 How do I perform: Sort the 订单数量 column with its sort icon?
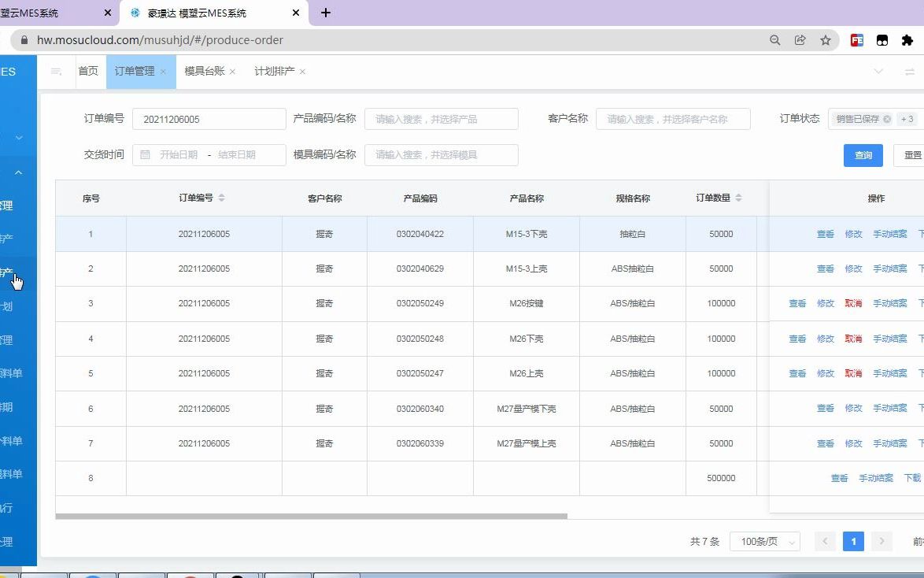(x=738, y=198)
